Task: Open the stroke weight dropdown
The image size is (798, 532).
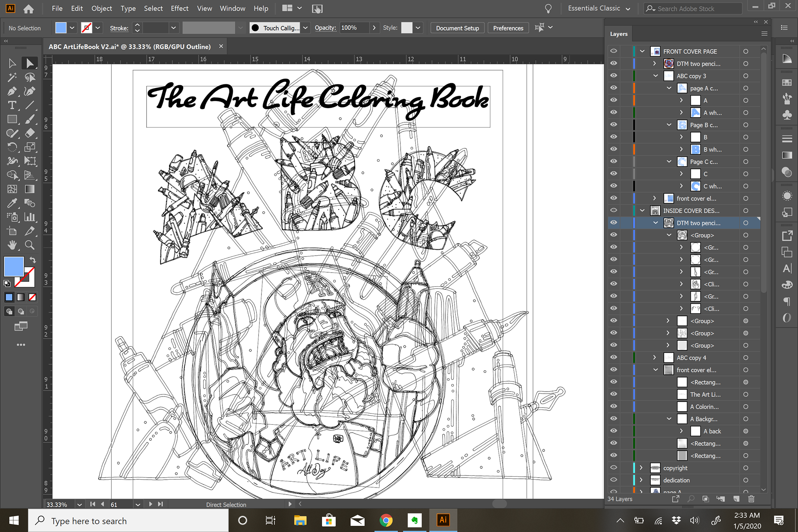Action: point(173,28)
